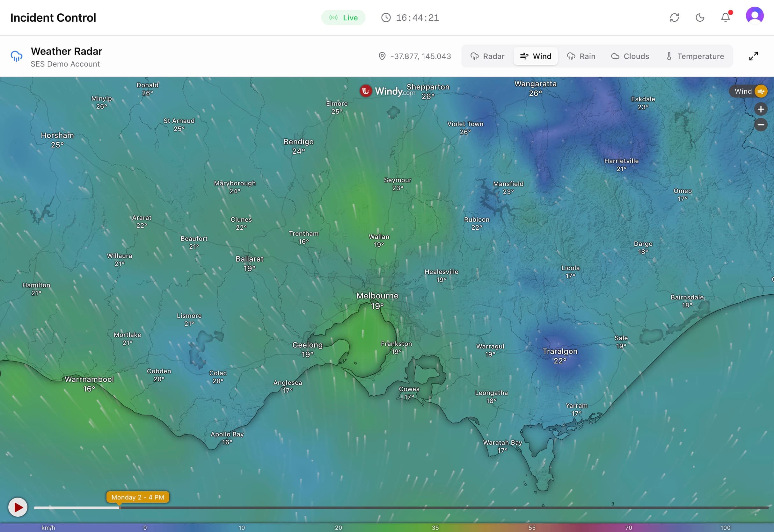Switch to the Clouds overlay
Image resolution: width=774 pixels, height=532 pixels.
[630, 56]
